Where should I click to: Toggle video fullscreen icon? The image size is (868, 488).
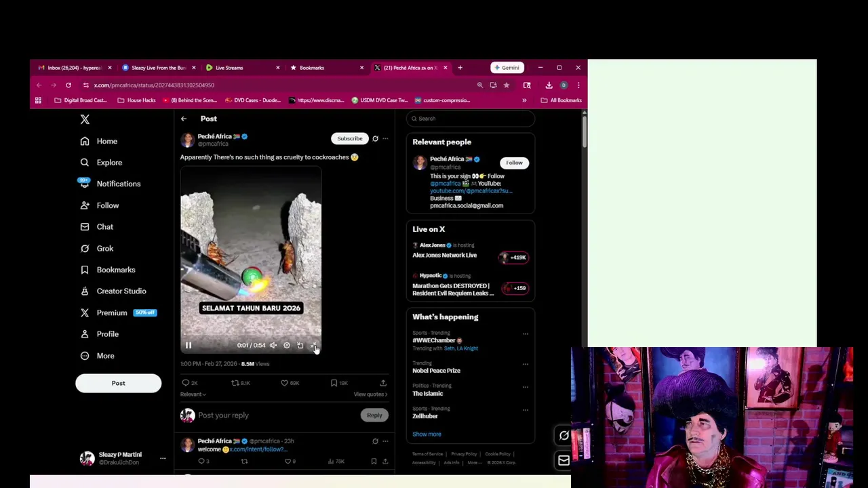[313, 346]
